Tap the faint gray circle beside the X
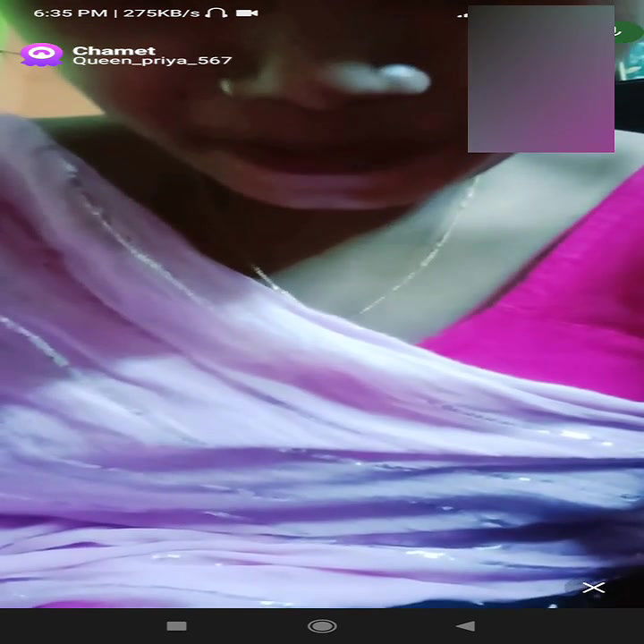 (x=572, y=587)
